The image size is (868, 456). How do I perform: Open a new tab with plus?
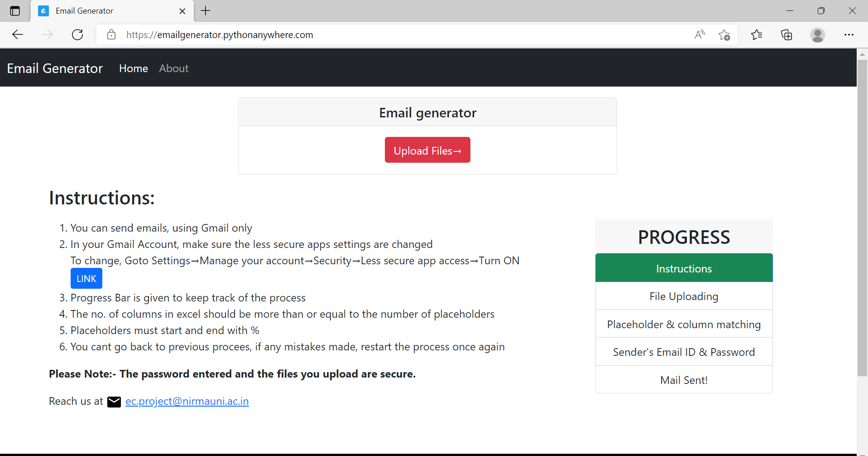pyautogui.click(x=206, y=11)
